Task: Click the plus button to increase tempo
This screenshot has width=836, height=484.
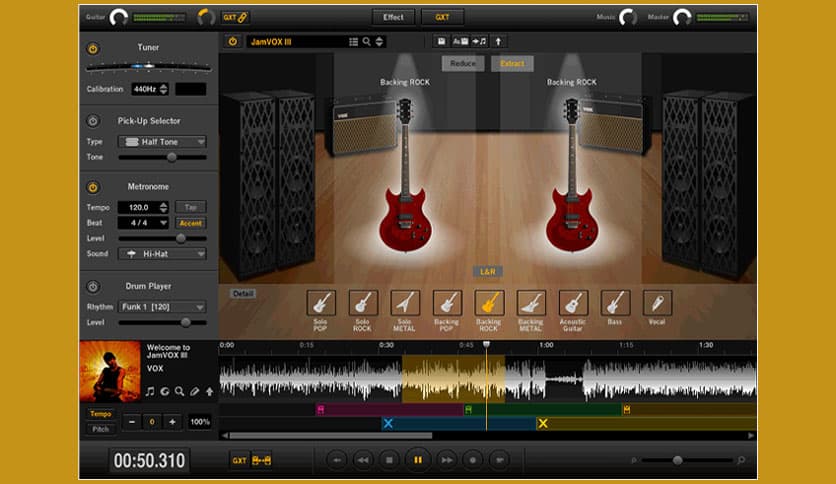Action: click(x=172, y=422)
